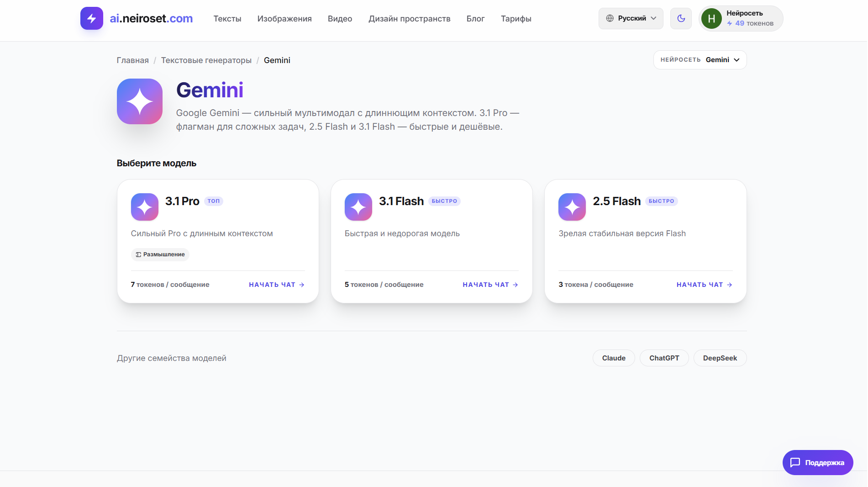Viewport: 868px width, 487px height.
Task: Click 'Зрелая стабильная версия Flash' description
Action: (622, 233)
